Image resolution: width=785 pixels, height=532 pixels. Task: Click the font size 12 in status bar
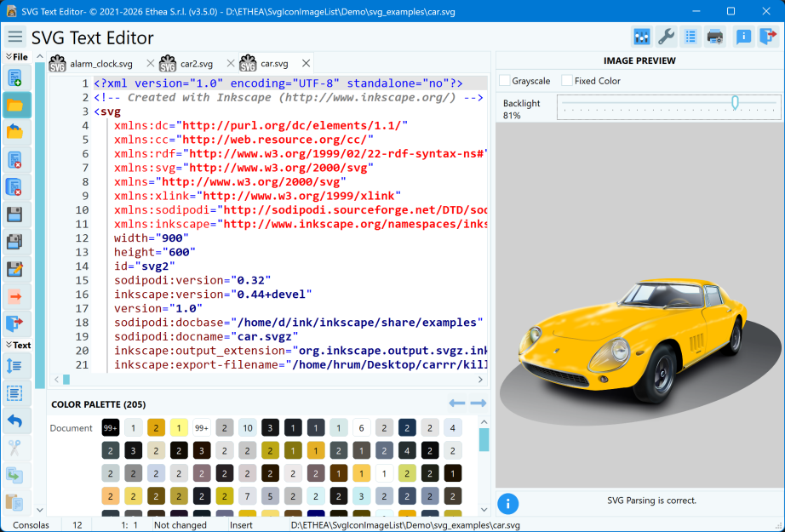click(77, 525)
